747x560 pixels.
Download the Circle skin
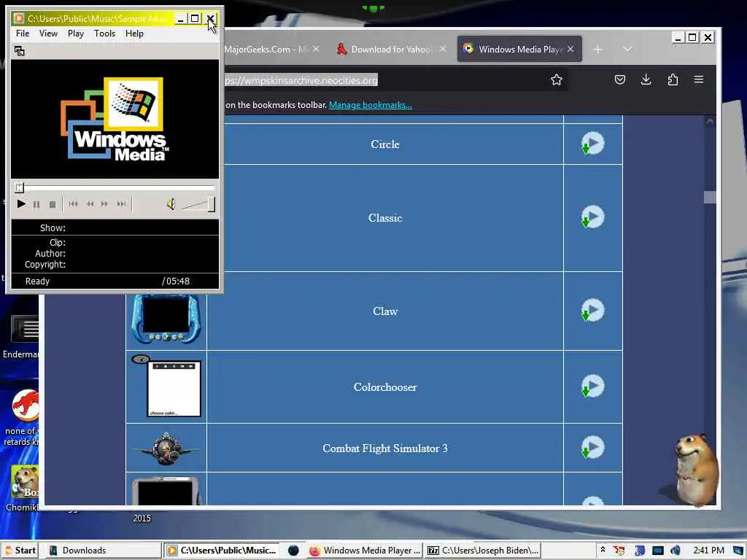[592, 144]
